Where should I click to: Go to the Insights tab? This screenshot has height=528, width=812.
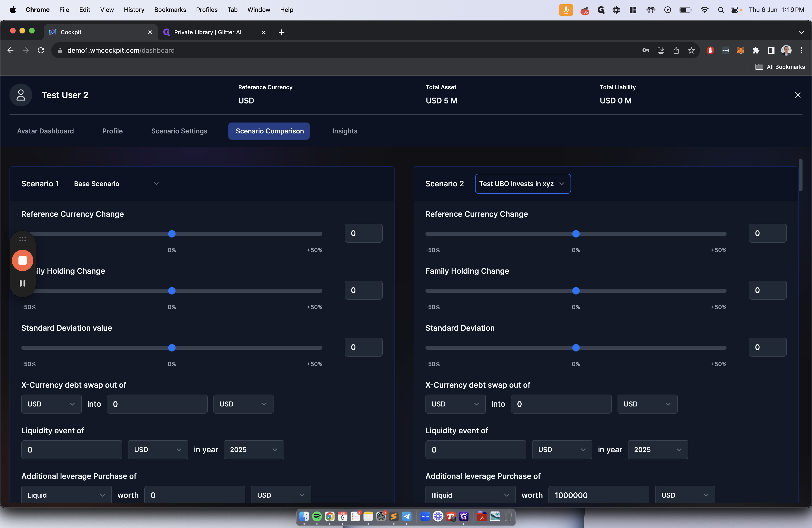345,131
